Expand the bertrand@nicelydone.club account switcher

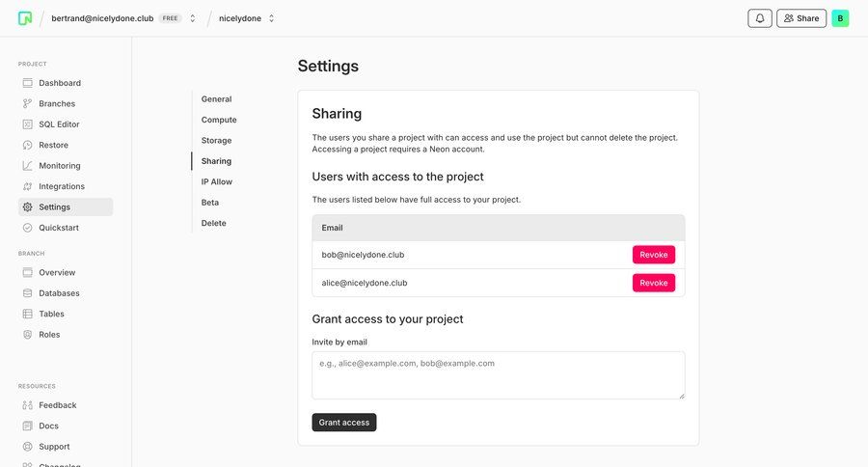coord(192,18)
